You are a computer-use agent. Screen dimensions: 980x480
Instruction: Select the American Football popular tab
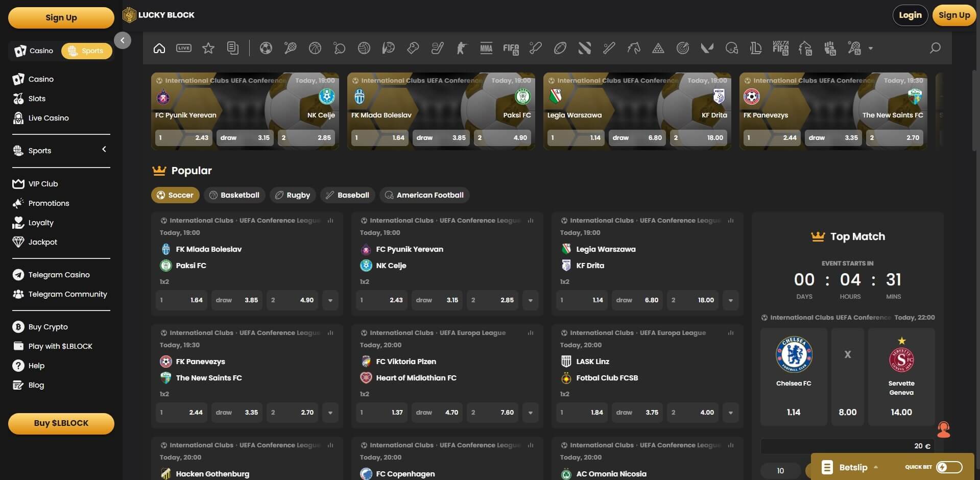point(424,195)
